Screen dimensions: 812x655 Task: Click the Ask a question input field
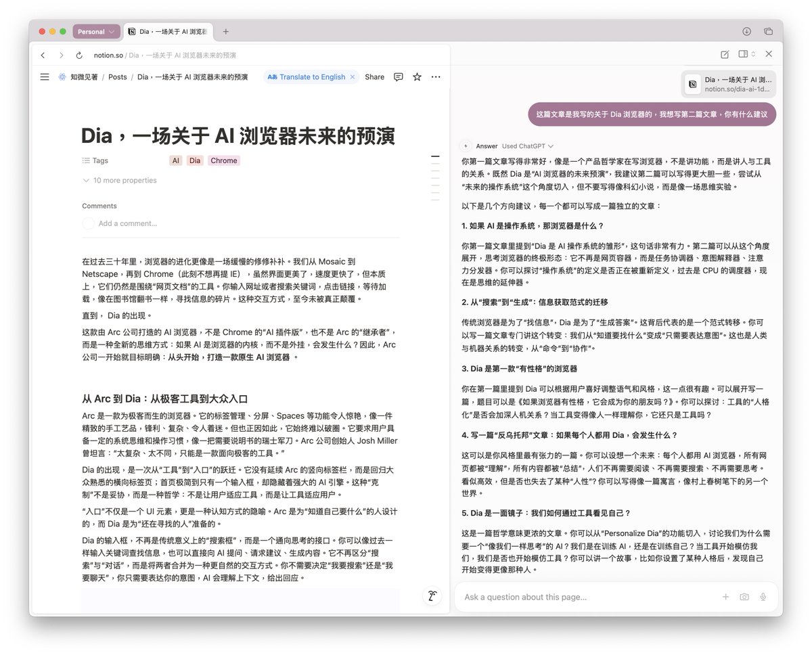(589, 597)
